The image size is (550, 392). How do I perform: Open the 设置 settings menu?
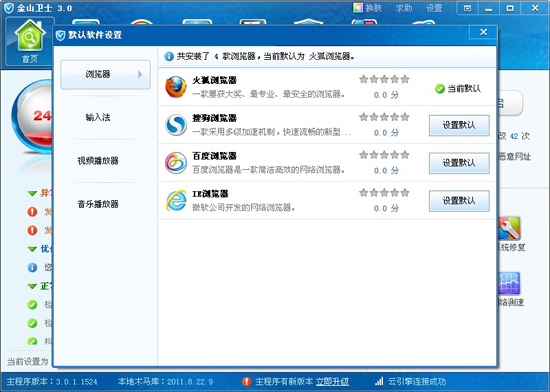pos(434,8)
